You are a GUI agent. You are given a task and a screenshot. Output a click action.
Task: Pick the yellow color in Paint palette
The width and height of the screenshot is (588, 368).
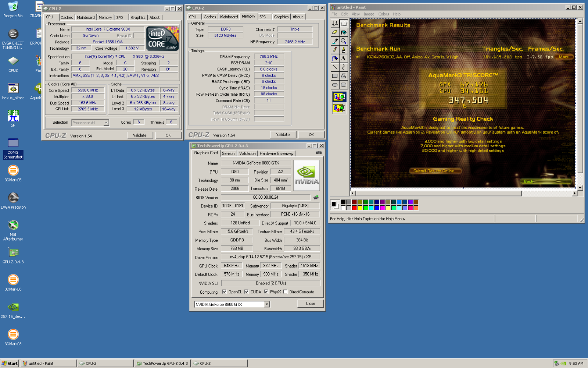pyautogui.click(x=360, y=208)
